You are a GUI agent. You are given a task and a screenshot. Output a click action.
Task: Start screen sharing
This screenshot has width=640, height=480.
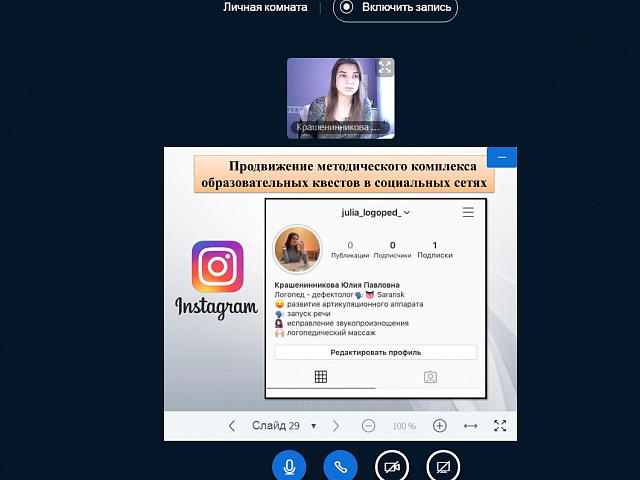(x=443, y=466)
